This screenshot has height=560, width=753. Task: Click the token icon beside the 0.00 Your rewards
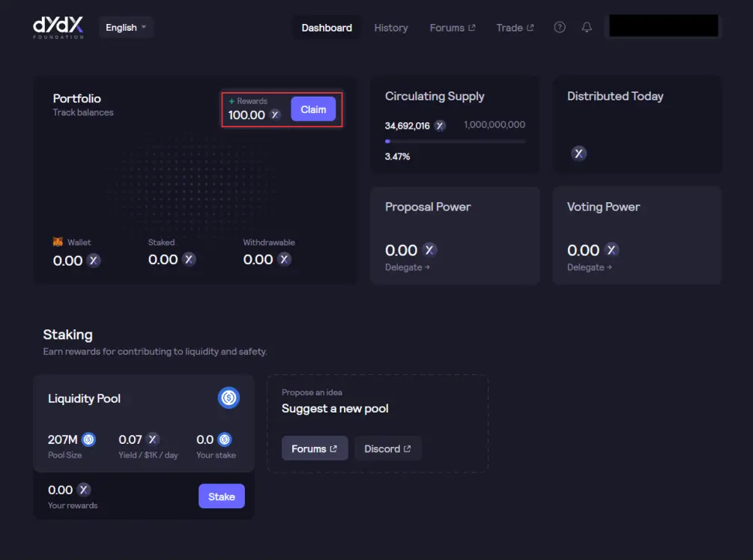click(x=84, y=490)
